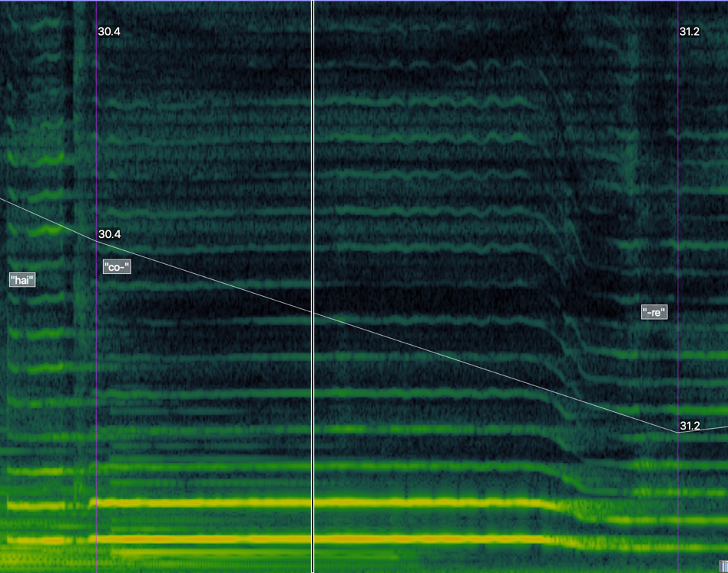Click the dark vertical gap before "co-"
Screen dimensions: 728x573
point(79,305)
